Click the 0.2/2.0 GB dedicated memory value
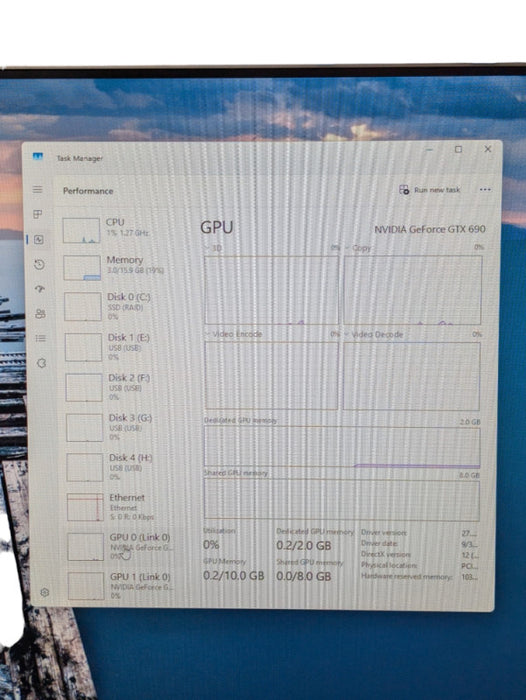526x700 pixels. [x=304, y=546]
